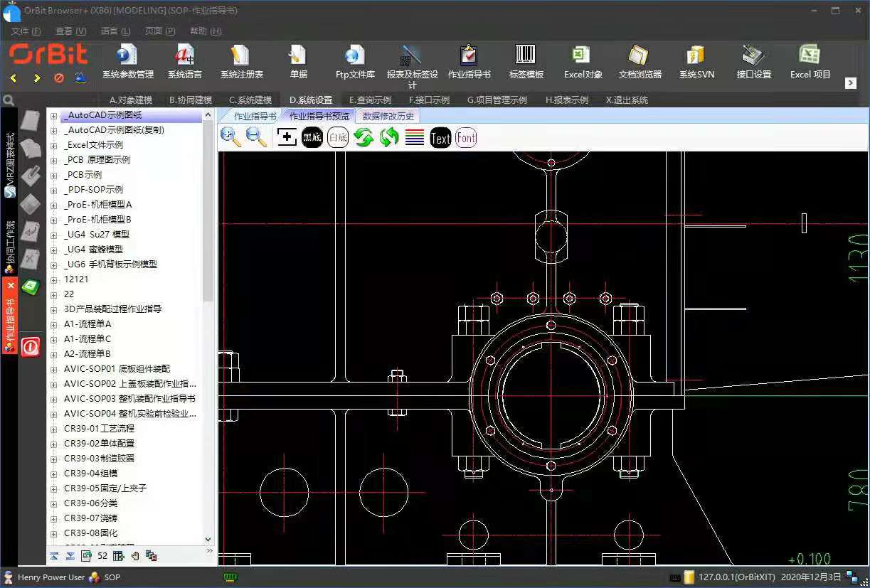Open the 文件(F) menu
The height and width of the screenshot is (588, 870).
pyautogui.click(x=26, y=31)
